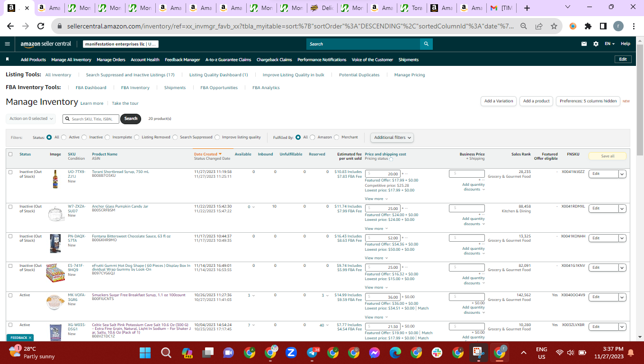
Task: Click the browser share icon in address bar
Action: coord(539,27)
